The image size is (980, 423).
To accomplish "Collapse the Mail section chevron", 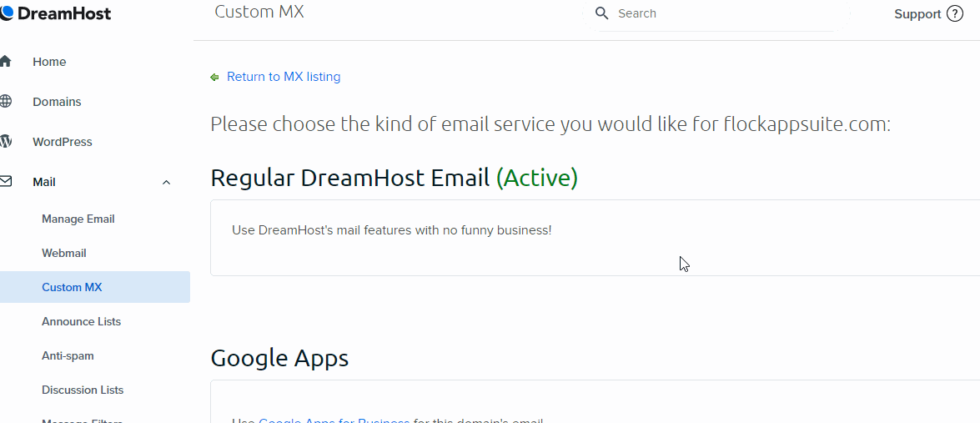I will pos(166,183).
